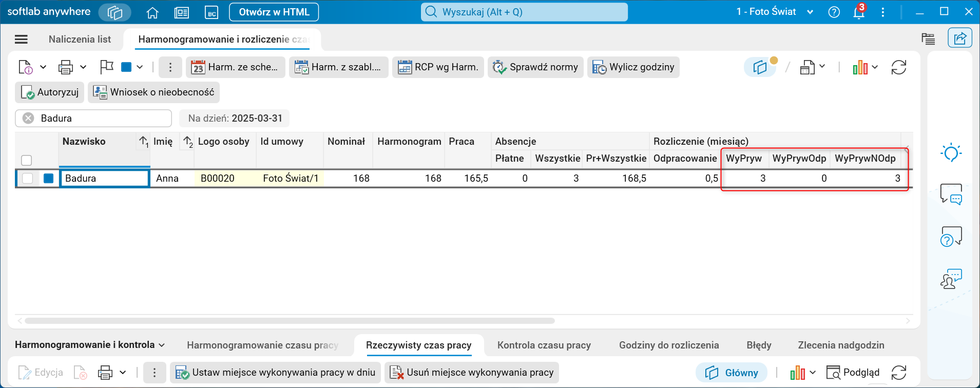Screen dimensions: 980x388
Task: Open the Kontrola czasu pracy tab
Action: tap(544, 345)
